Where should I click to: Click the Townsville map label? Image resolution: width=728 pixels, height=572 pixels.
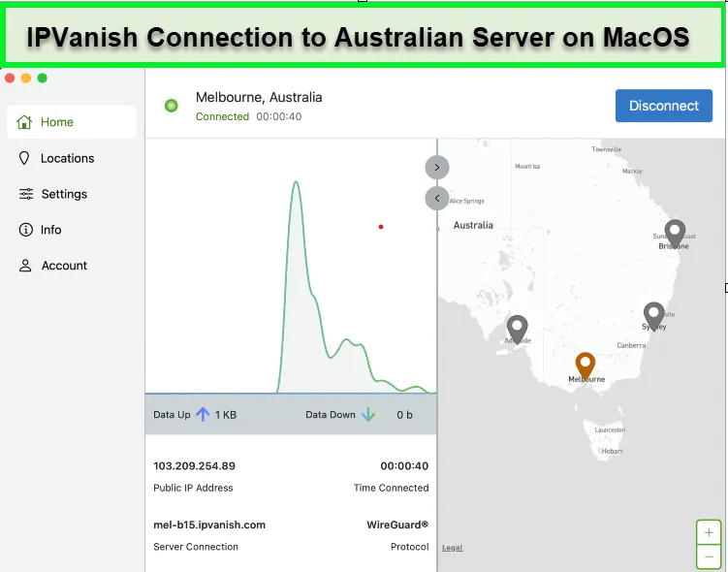tap(607, 149)
